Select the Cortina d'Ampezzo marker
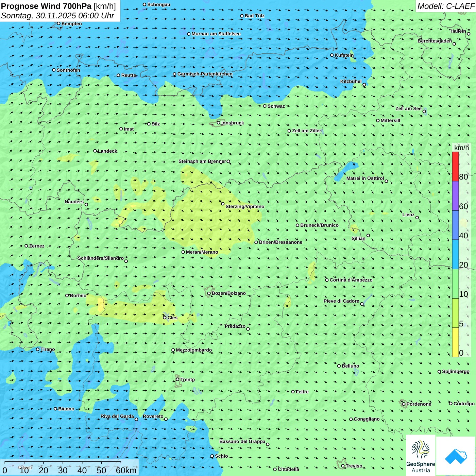 tap(327, 280)
